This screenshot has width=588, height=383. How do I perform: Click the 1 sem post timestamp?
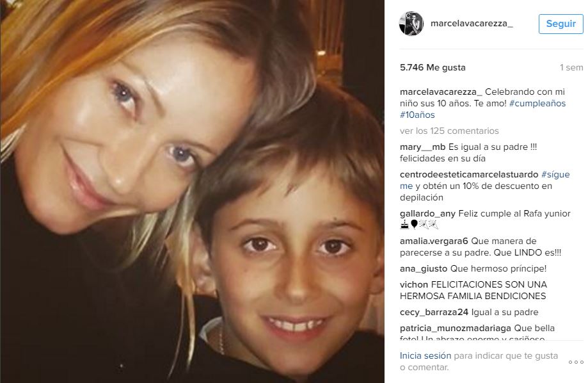(x=571, y=68)
